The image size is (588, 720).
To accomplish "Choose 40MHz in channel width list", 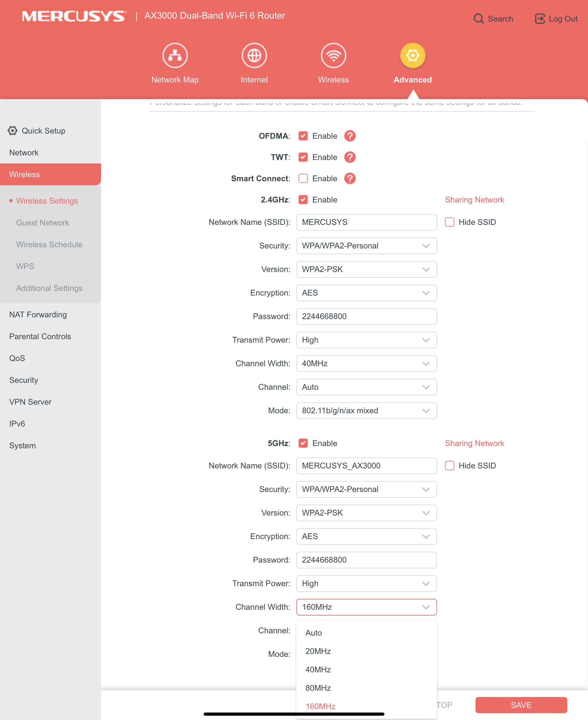I will pos(366,669).
